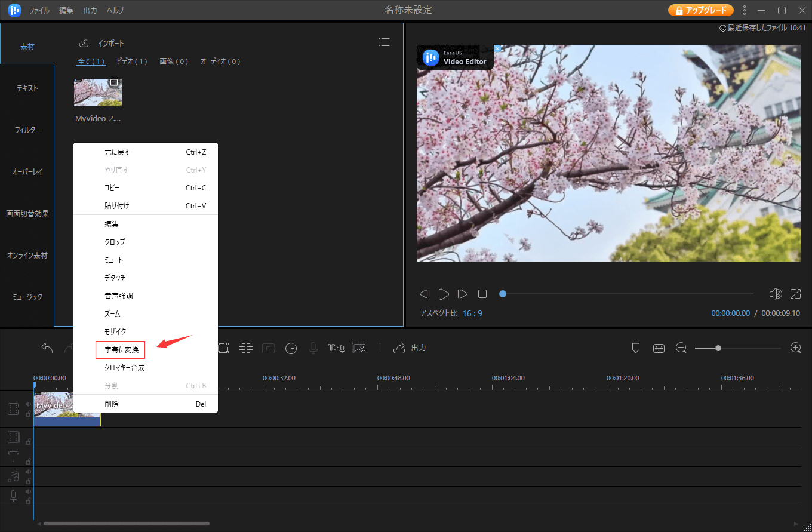Switch to the ミュージック sidebar tab
Screen dimensions: 812x532
tap(27, 297)
